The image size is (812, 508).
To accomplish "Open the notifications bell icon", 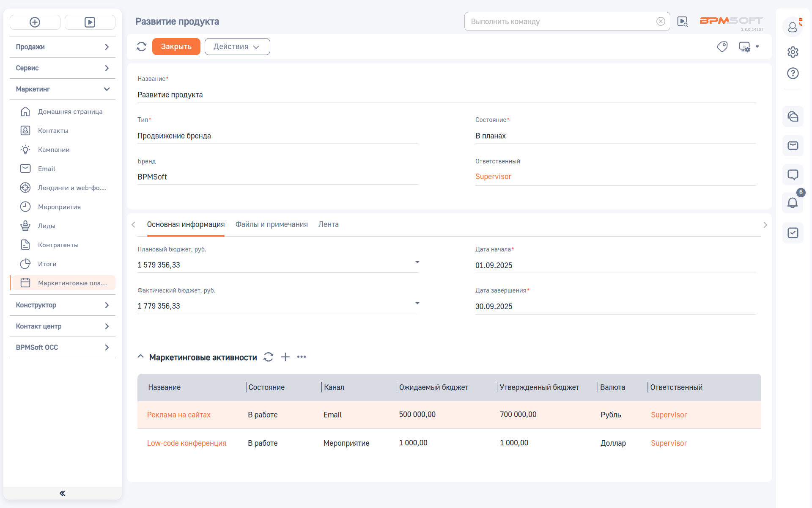I will [793, 203].
